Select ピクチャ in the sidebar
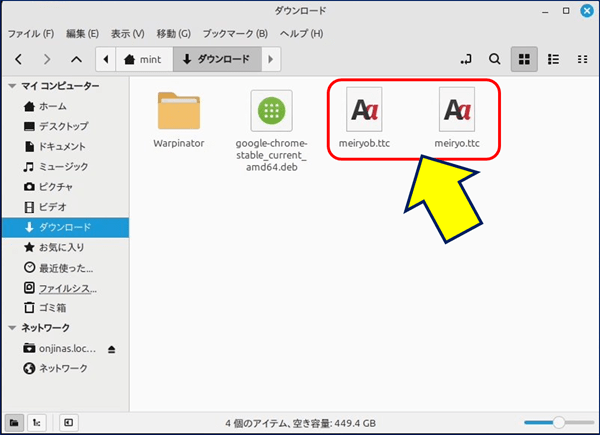Image resolution: width=600 pixels, height=435 pixels. pyautogui.click(x=65, y=187)
